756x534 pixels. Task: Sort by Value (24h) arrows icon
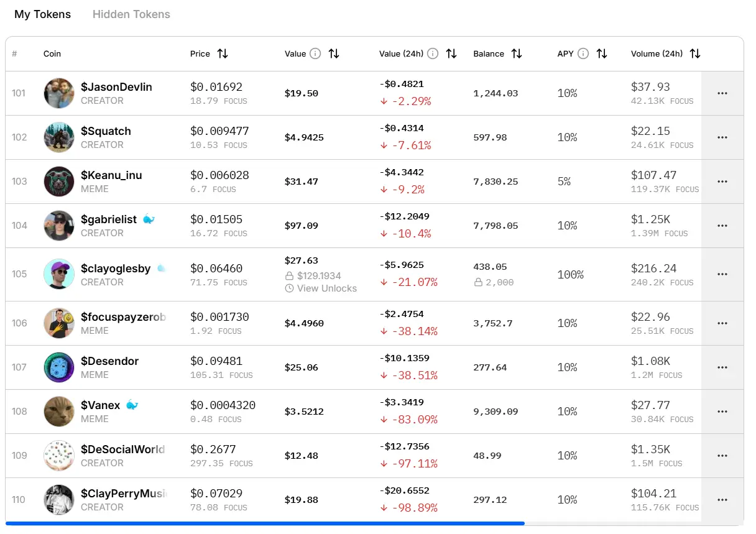pos(451,53)
